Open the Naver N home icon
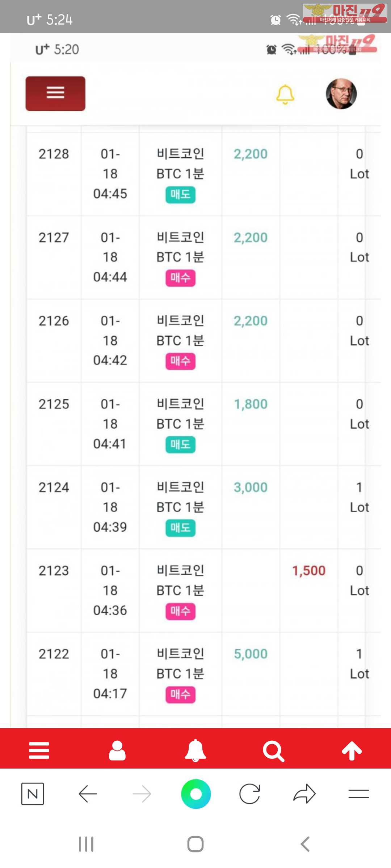391x868 pixels. pos(33,794)
